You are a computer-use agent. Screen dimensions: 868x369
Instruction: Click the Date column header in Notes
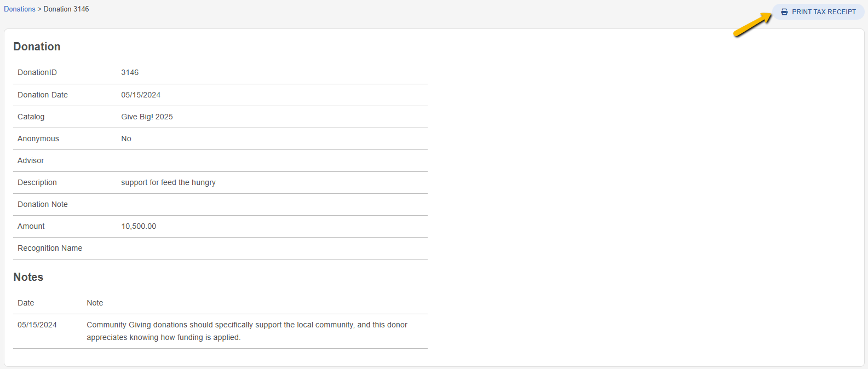(x=26, y=303)
